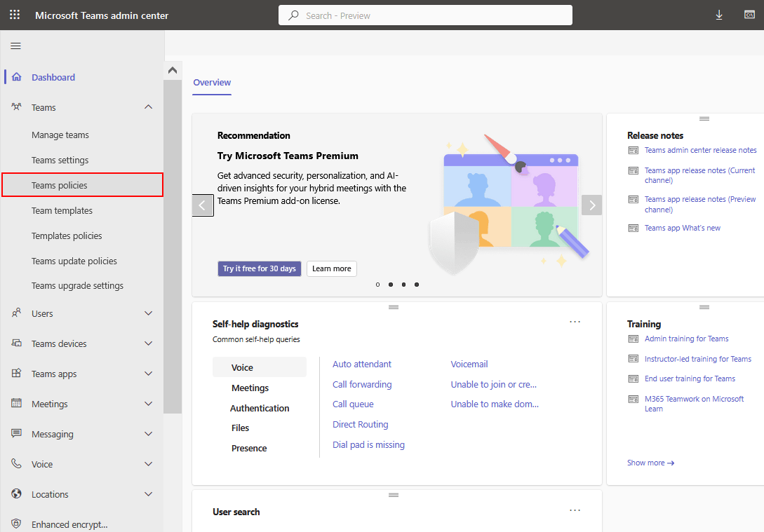Open the app launcher waffle icon

tap(15, 15)
